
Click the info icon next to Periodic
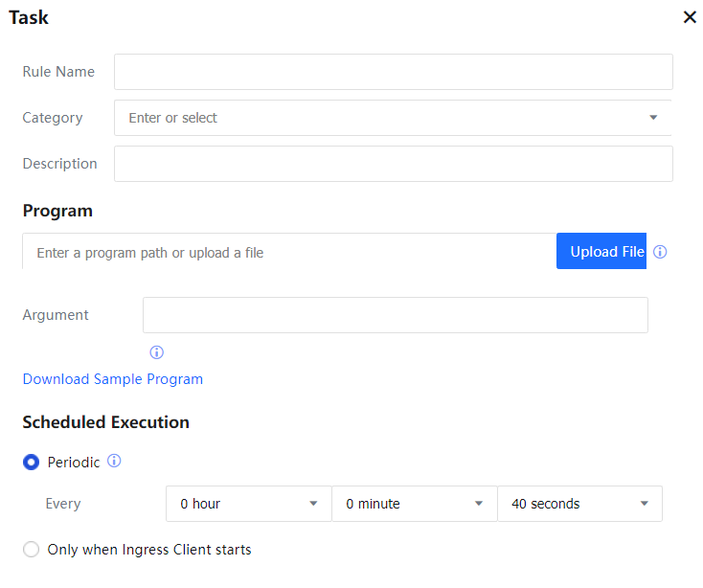coord(114,462)
